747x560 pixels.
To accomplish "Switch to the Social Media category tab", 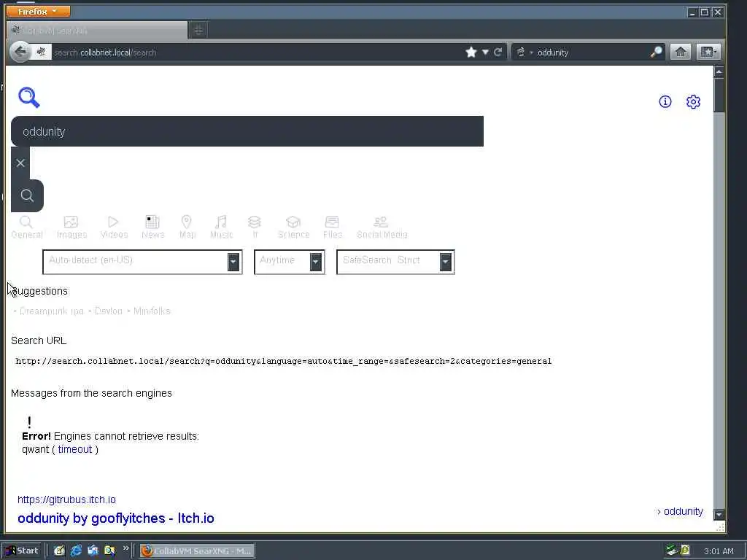I will click(x=382, y=227).
